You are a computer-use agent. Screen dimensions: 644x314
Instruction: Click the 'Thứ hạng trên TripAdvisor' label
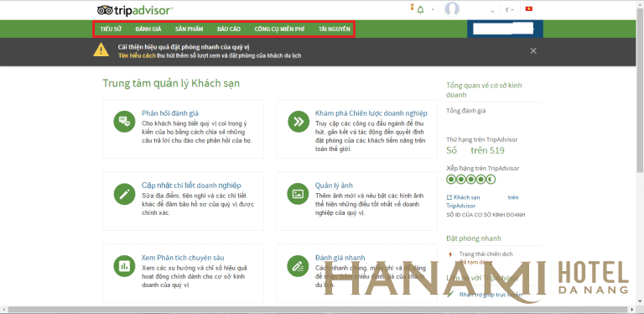click(x=482, y=139)
